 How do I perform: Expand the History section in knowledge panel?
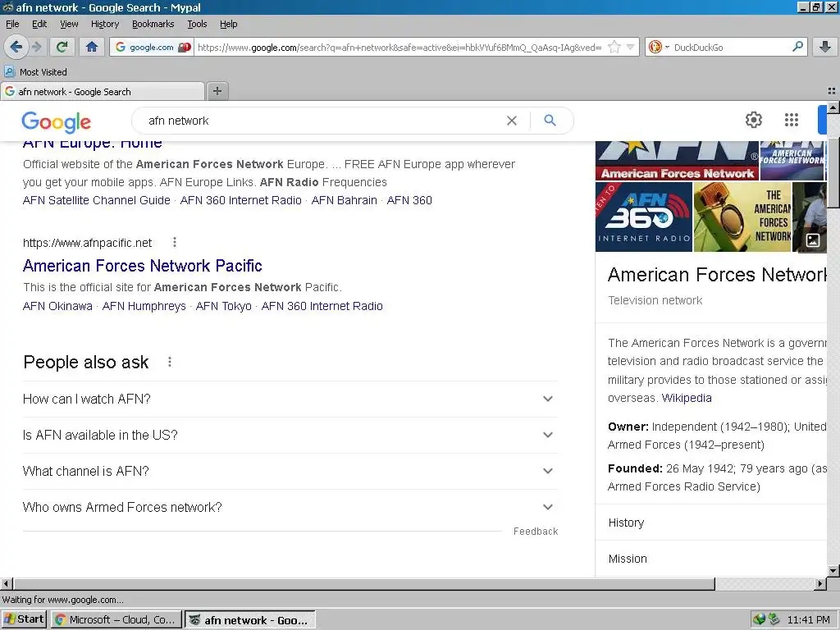tap(711, 523)
